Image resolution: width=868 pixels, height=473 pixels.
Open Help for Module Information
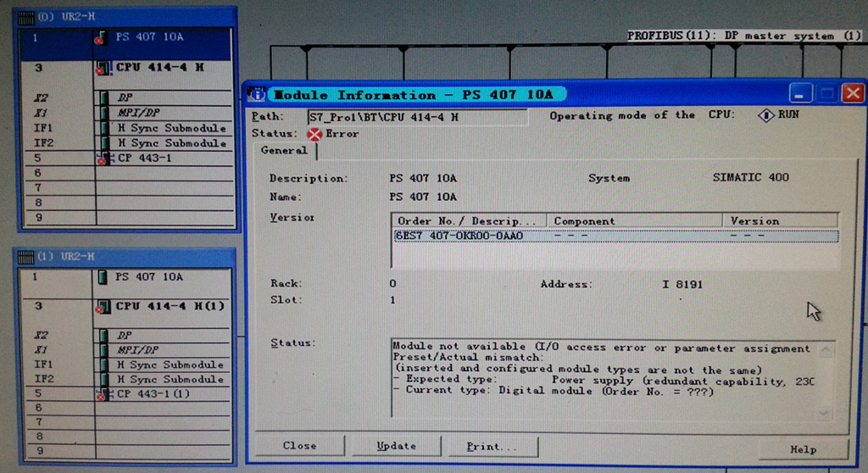pos(804,449)
